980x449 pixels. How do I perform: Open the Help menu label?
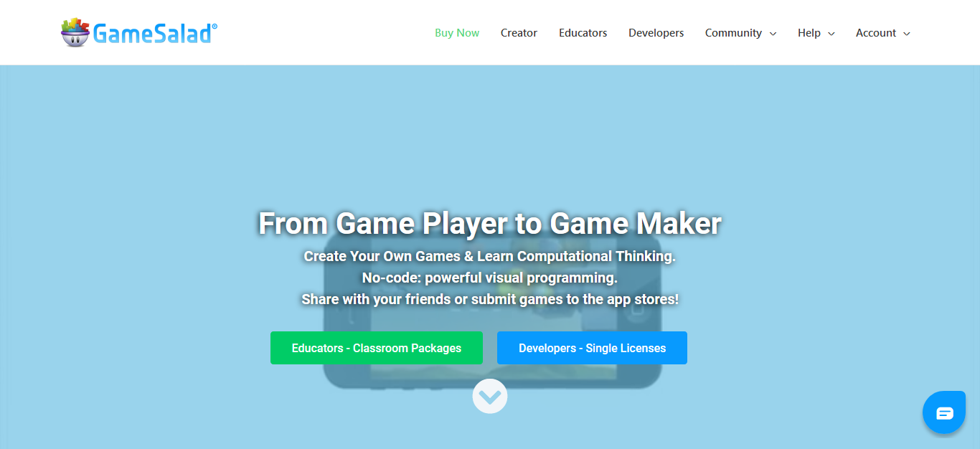[809, 33]
